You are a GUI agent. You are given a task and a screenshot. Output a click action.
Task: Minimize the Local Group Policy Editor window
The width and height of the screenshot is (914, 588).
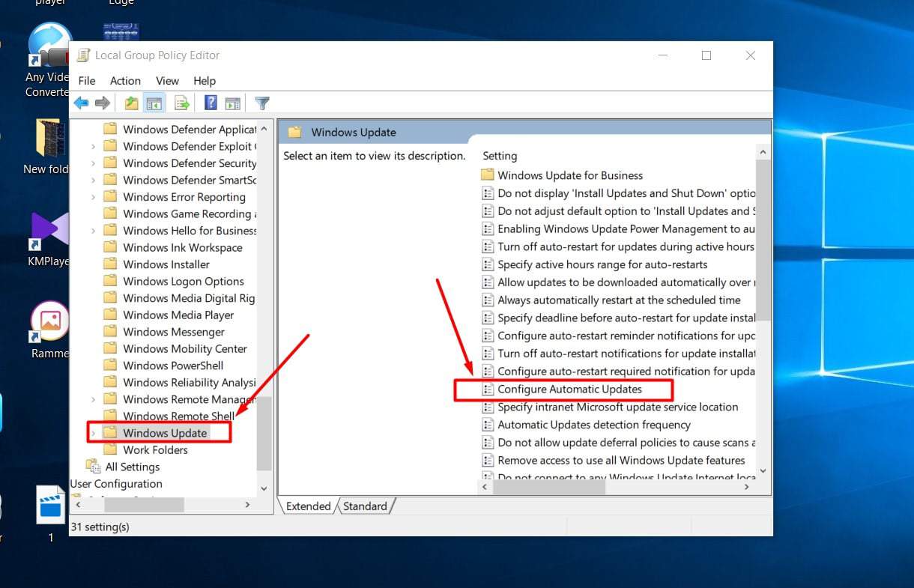tap(662, 55)
